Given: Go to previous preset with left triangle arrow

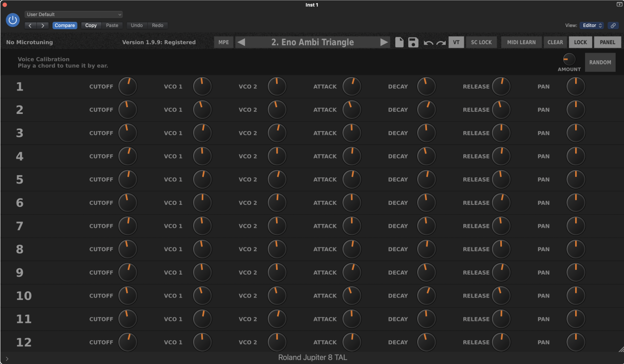Looking at the screenshot, I should click(241, 43).
